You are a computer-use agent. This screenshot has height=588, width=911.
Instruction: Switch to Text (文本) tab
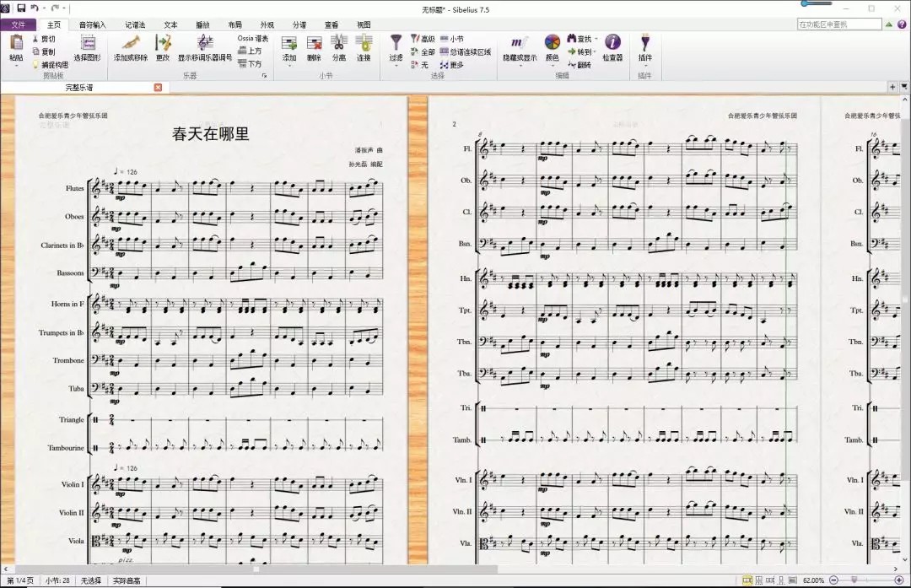pos(170,25)
